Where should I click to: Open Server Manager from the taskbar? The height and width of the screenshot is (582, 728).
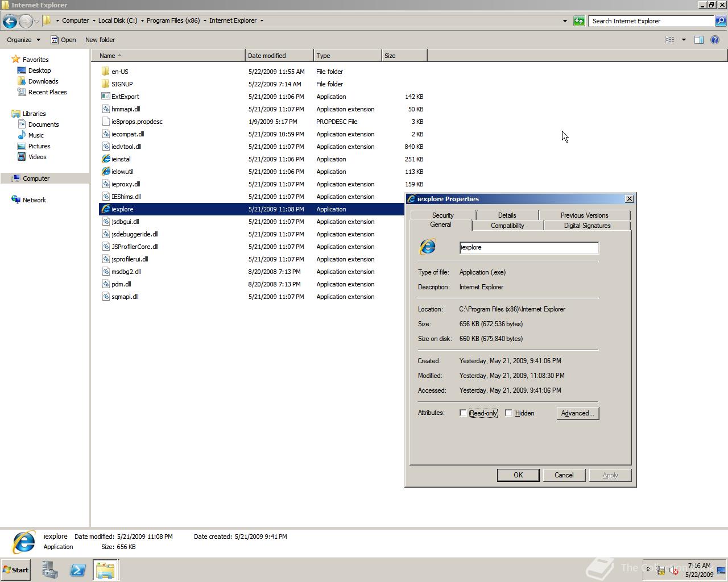pos(50,570)
